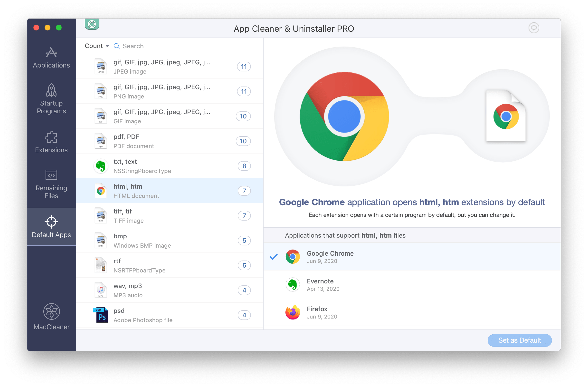Click PDF file type icon
The image size is (588, 387).
coord(101,141)
